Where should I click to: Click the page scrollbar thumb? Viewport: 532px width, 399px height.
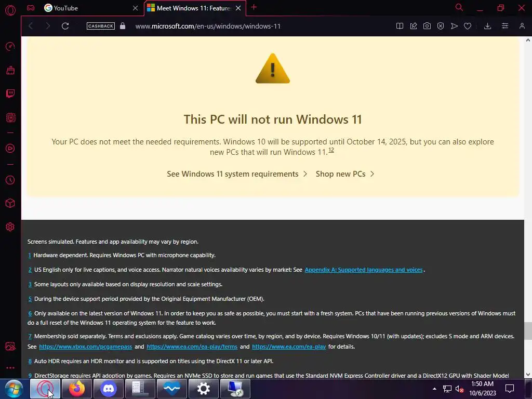pyautogui.click(x=528, y=331)
